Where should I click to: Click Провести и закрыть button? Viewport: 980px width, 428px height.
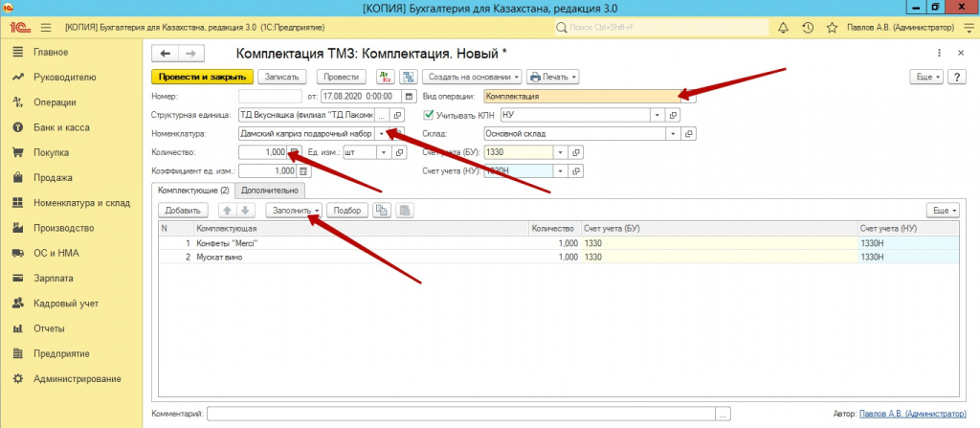(203, 77)
